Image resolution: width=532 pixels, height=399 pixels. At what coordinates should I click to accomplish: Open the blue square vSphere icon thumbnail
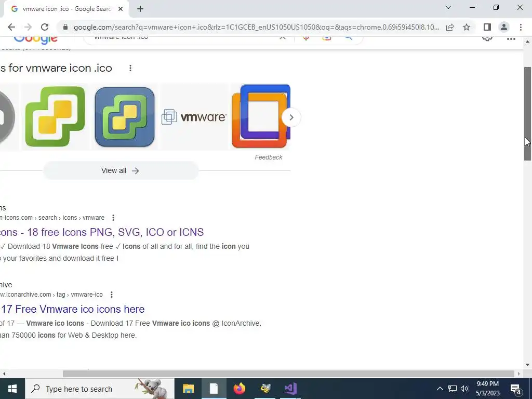pos(125,117)
